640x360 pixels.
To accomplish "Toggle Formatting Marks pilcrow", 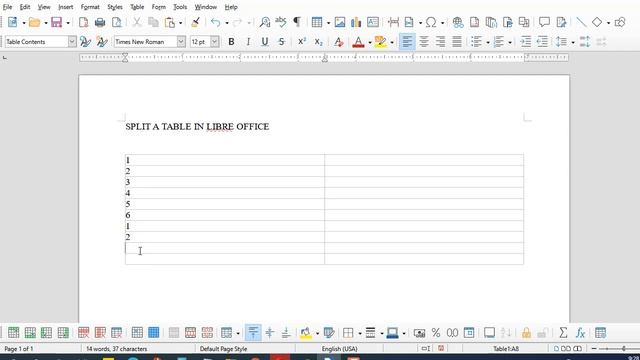I will coord(297,22).
